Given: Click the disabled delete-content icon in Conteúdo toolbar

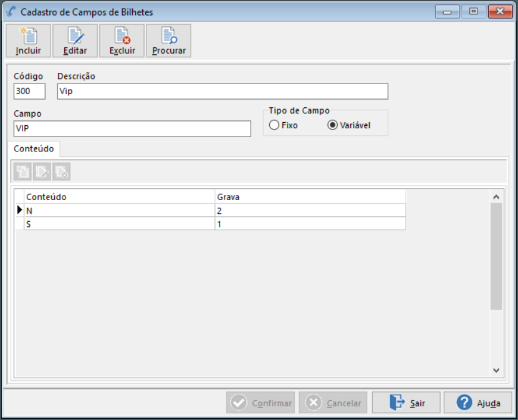Looking at the screenshot, I should tap(60, 171).
